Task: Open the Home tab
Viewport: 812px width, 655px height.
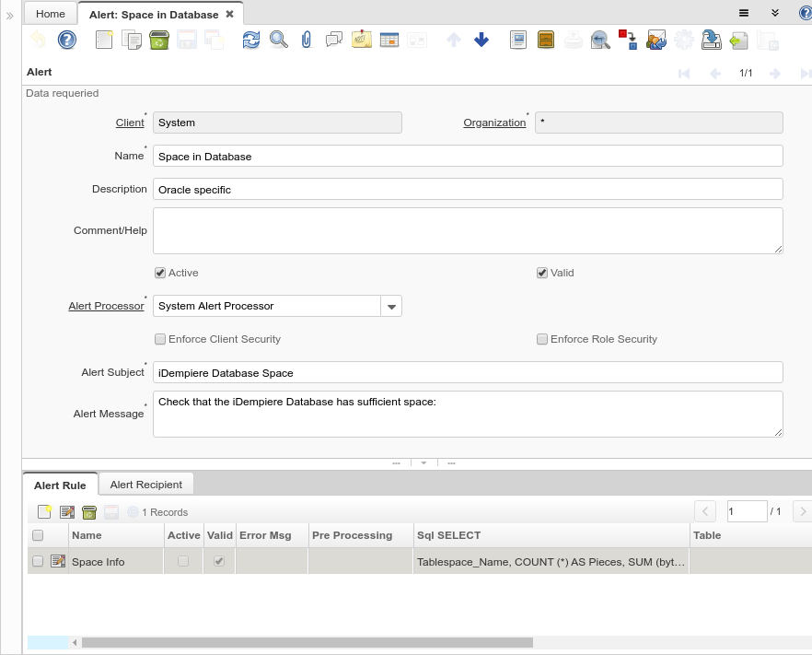Action: [x=51, y=14]
